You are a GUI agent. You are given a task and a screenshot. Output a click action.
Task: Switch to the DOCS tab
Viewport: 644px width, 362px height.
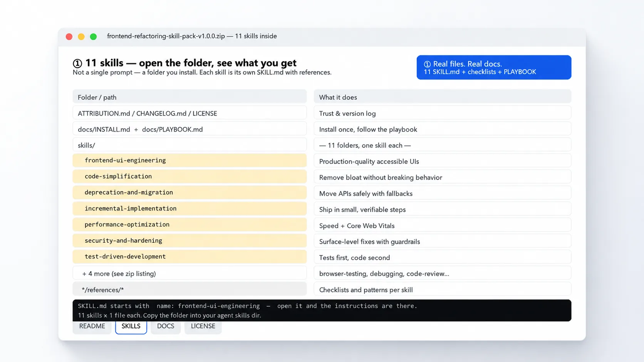pyautogui.click(x=166, y=326)
